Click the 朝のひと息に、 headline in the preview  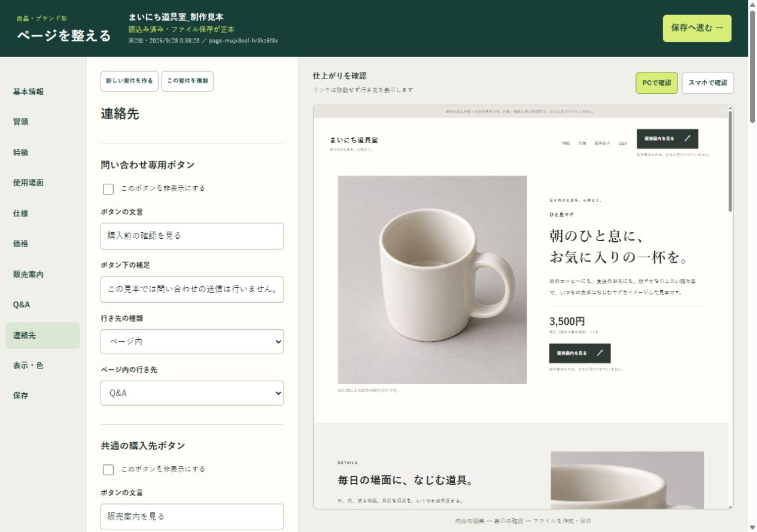coord(596,236)
